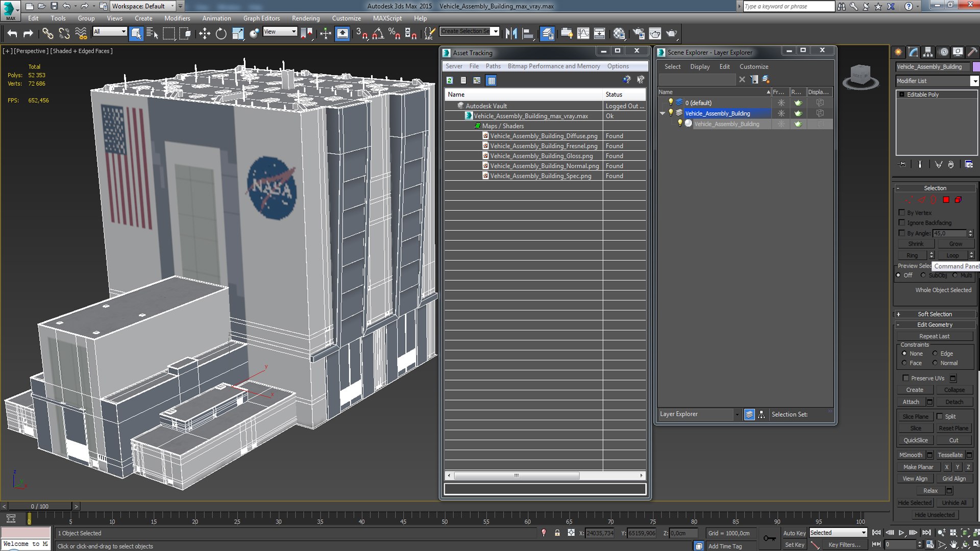
Task: Click Table View icon in Asset Tracking
Action: tap(491, 80)
